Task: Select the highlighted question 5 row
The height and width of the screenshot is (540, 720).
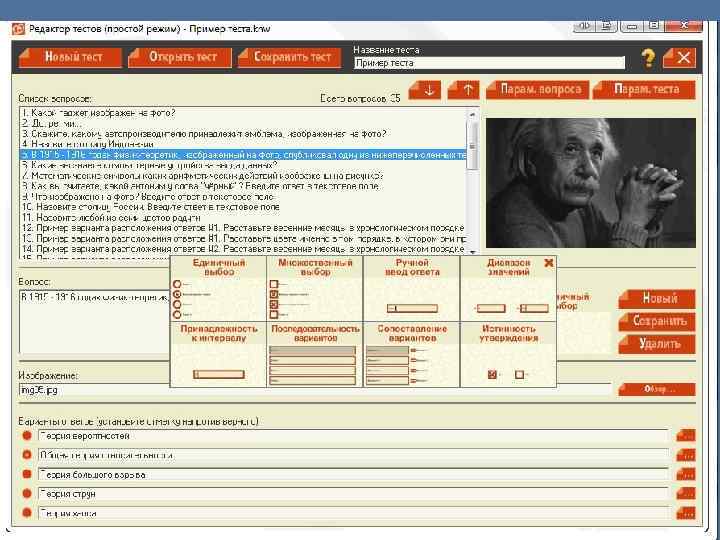Action: pyautogui.click(x=243, y=155)
